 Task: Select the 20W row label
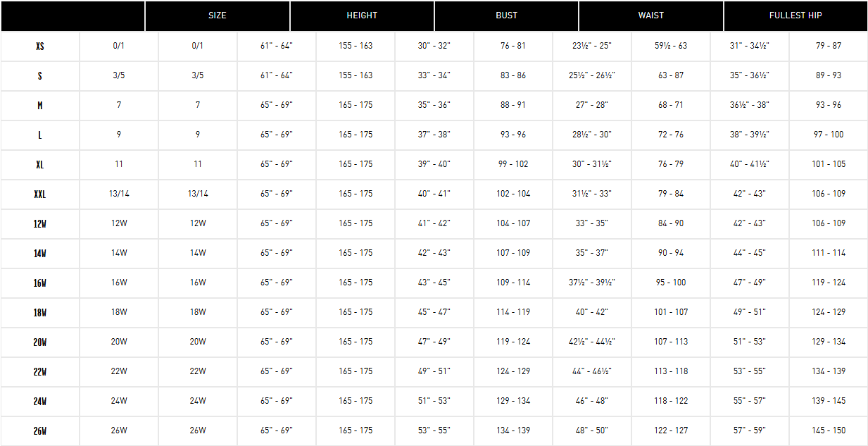pos(40,342)
